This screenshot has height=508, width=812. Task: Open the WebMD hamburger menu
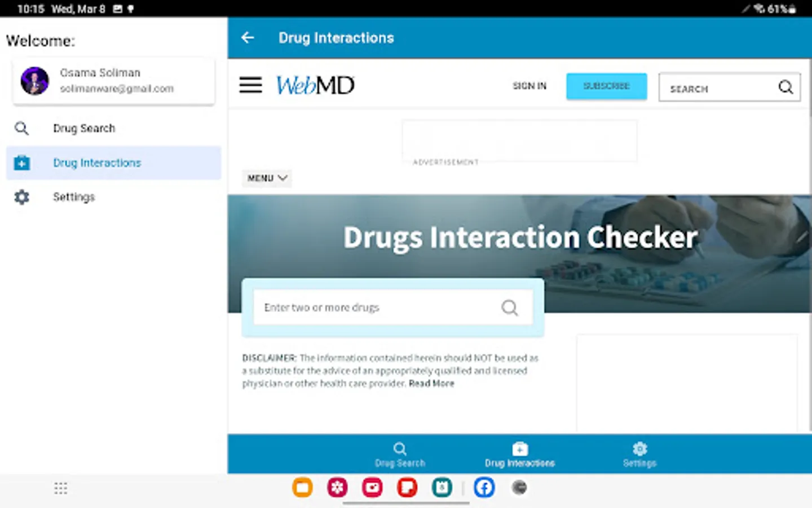(x=250, y=85)
